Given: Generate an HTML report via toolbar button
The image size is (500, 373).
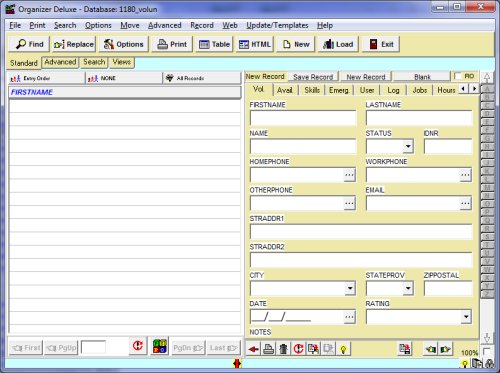Looking at the screenshot, I should coord(255,44).
